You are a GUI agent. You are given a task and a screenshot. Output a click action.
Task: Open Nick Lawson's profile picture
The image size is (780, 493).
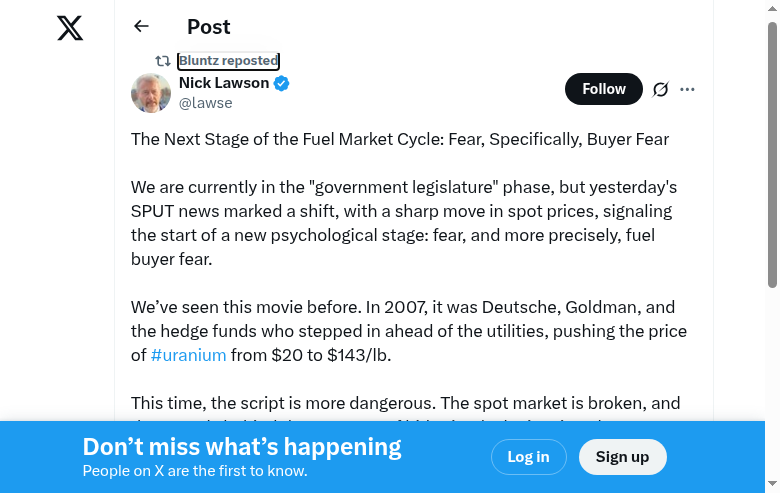151,93
